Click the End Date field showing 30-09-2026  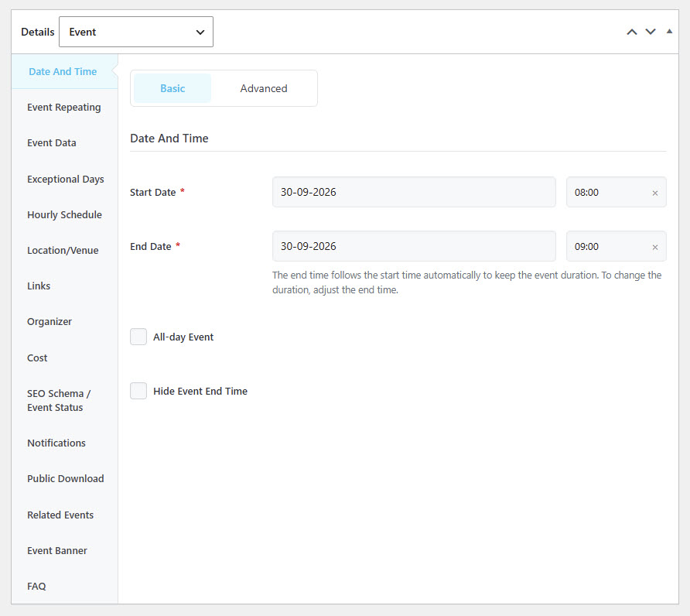414,246
